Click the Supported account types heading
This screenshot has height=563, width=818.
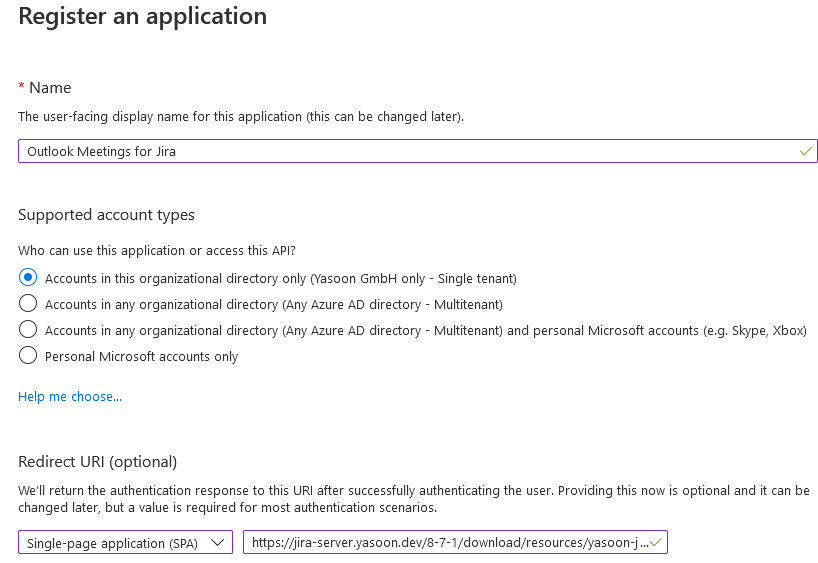(x=106, y=215)
